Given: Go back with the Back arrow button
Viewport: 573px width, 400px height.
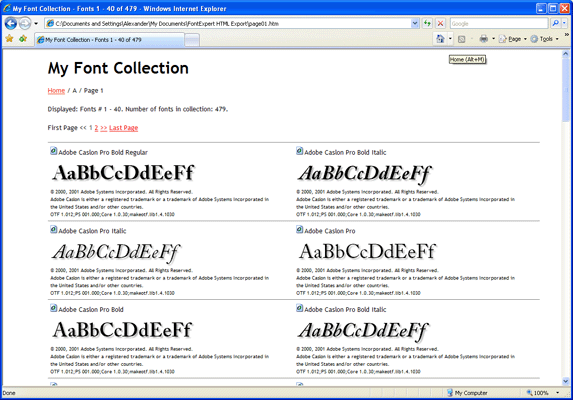Looking at the screenshot, I should pos(11,23).
